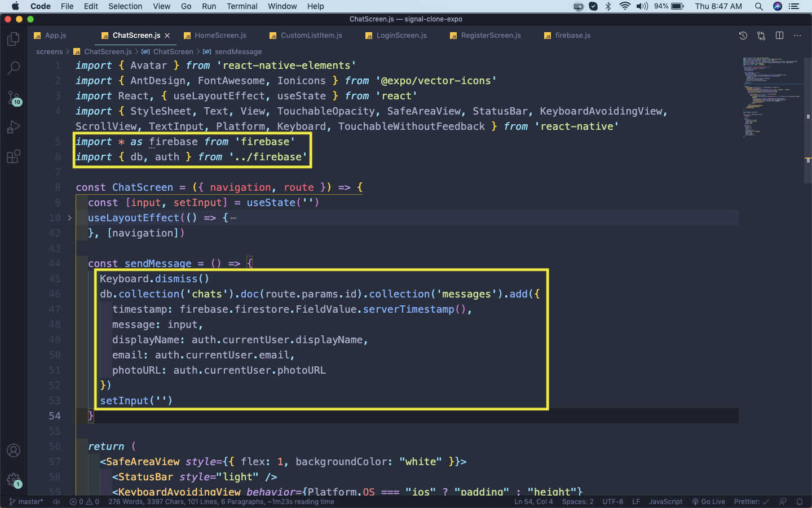Open the Search view in activity bar
The width and height of the screenshot is (812, 508).
[14, 68]
